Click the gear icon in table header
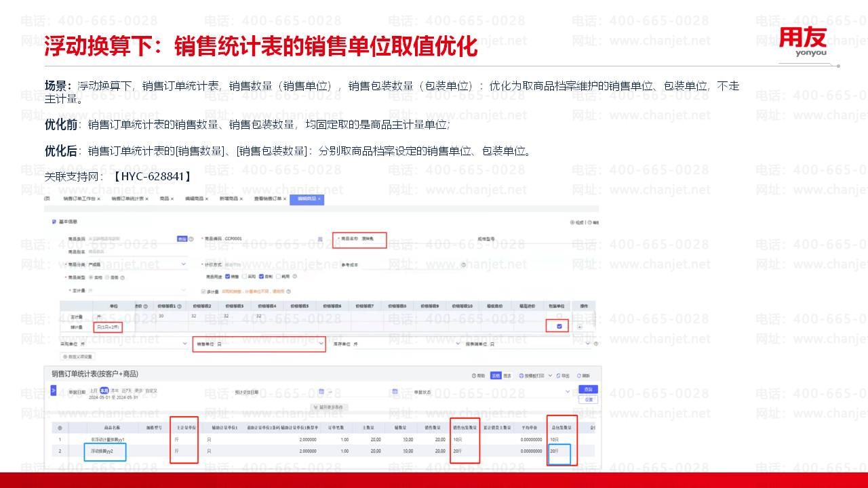This screenshot has width=868, height=488. pos(60,428)
